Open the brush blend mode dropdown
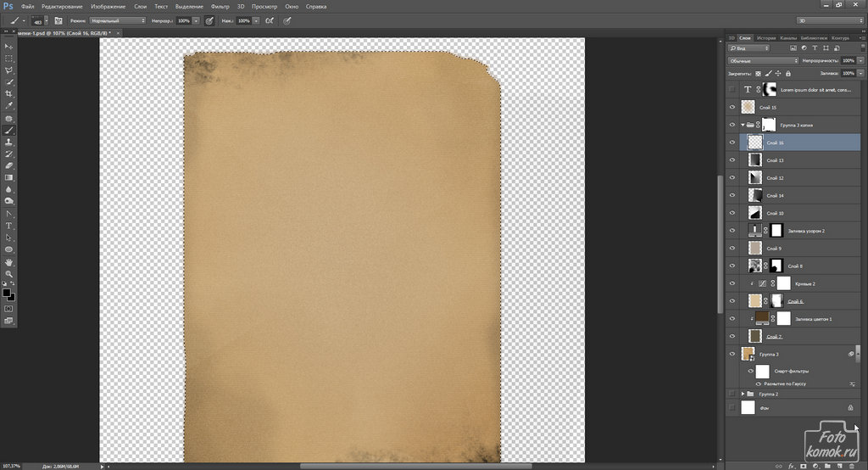 coord(118,20)
